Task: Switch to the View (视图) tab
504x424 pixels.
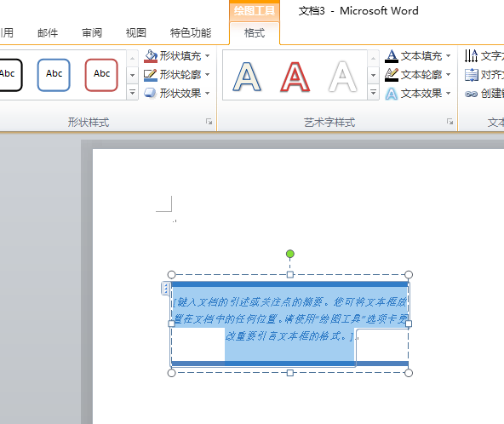Action: tap(136, 33)
